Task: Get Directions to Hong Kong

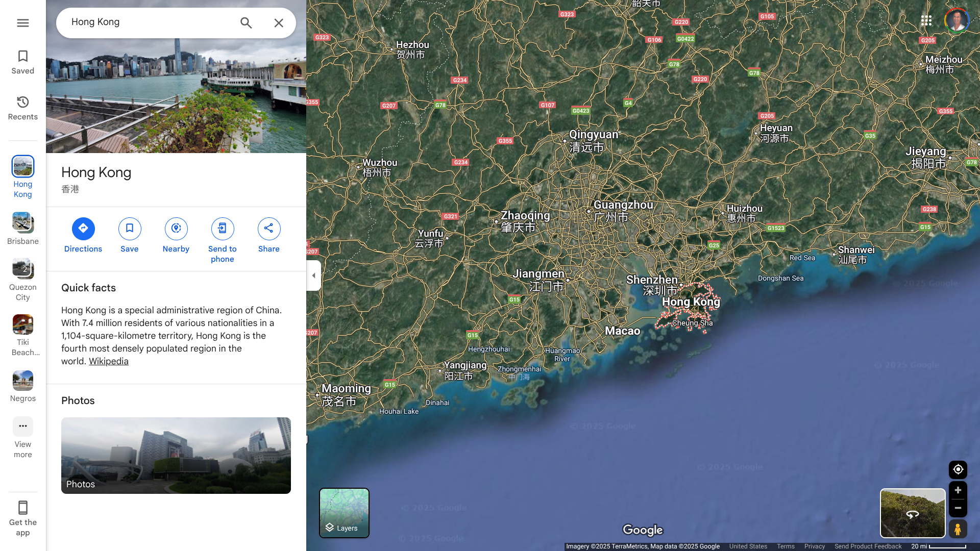Action: [83, 229]
